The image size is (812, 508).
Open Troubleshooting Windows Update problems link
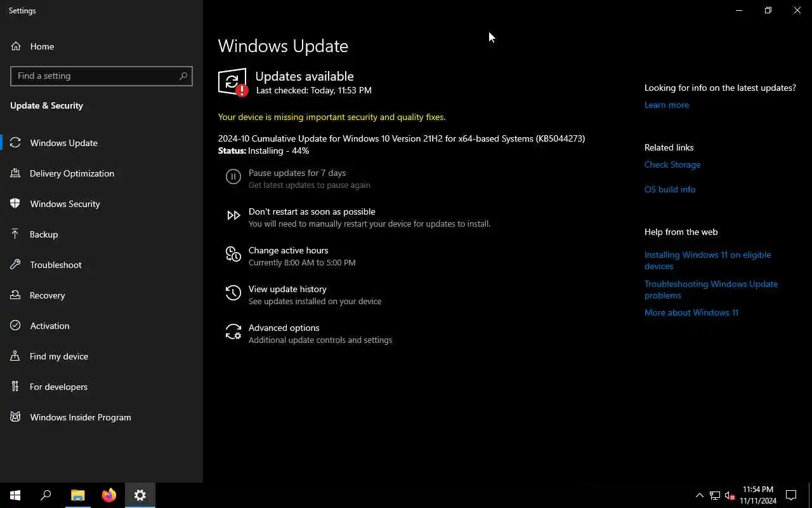pyautogui.click(x=711, y=290)
